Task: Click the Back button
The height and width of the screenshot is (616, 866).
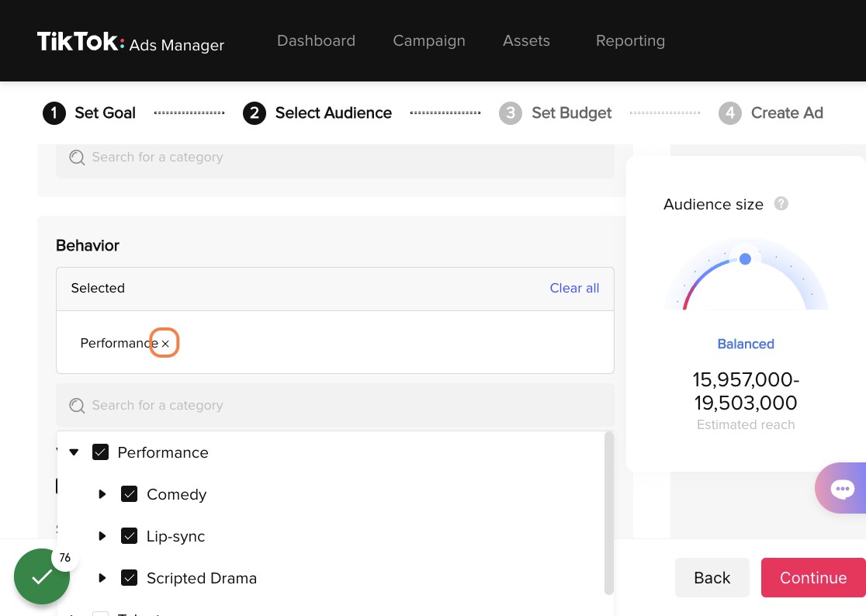Action: (712, 577)
